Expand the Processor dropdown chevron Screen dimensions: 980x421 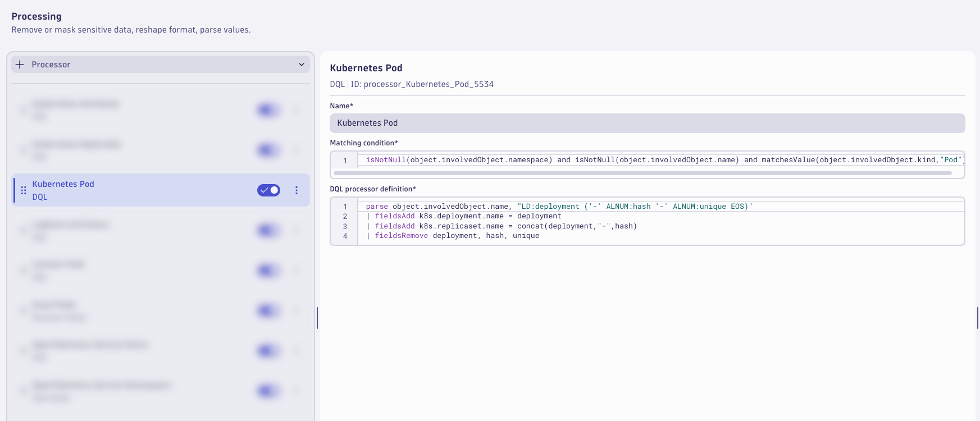[302, 65]
